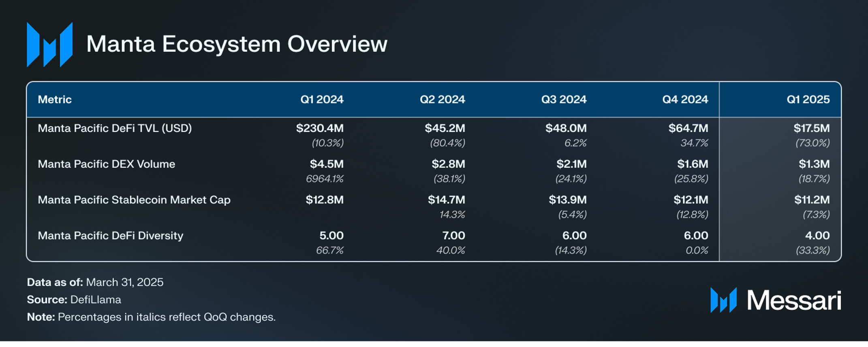Click the "$48.0M" TVL value
The image size is (868, 347).
[566, 128]
